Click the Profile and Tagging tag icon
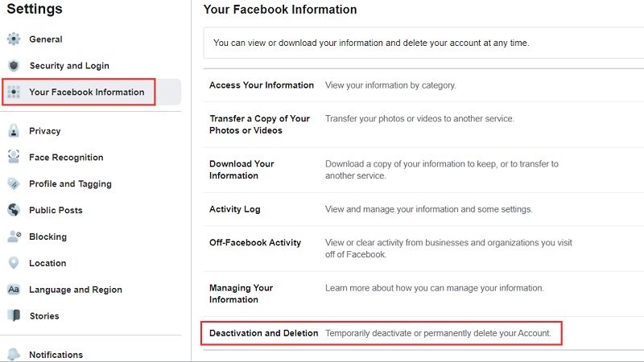644x362 pixels. (x=14, y=184)
